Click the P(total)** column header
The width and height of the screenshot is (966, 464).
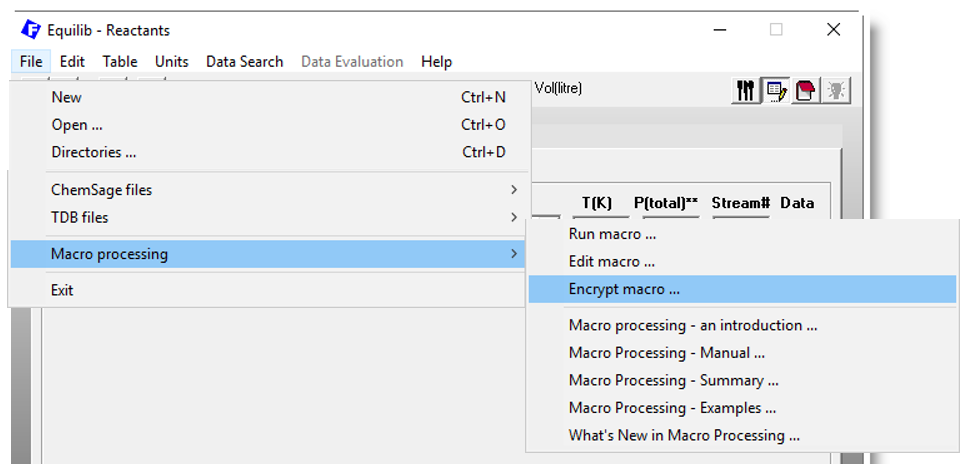coord(667,203)
